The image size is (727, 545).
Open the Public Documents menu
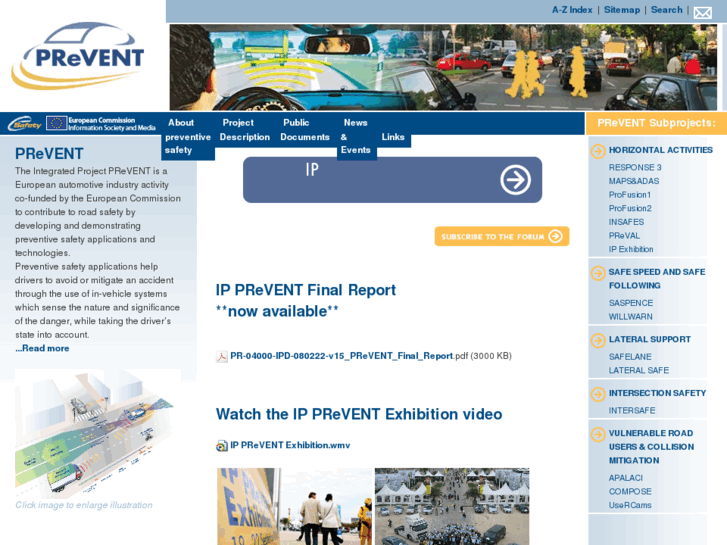[x=305, y=130]
